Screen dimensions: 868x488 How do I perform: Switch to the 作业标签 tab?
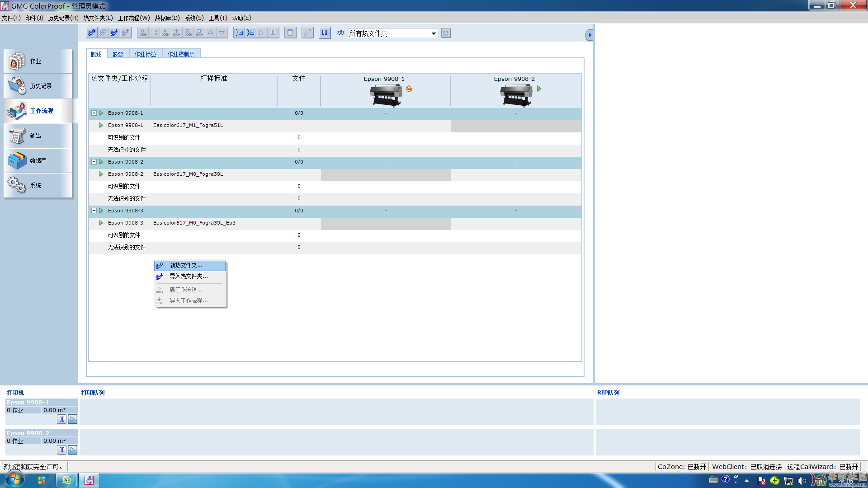click(x=145, y=54)
